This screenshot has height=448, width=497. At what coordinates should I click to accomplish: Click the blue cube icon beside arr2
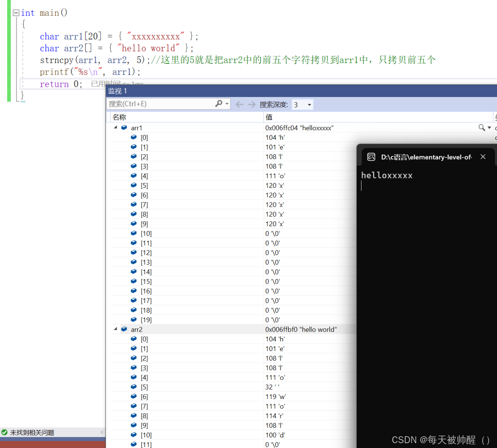click(x=124, y=329)
